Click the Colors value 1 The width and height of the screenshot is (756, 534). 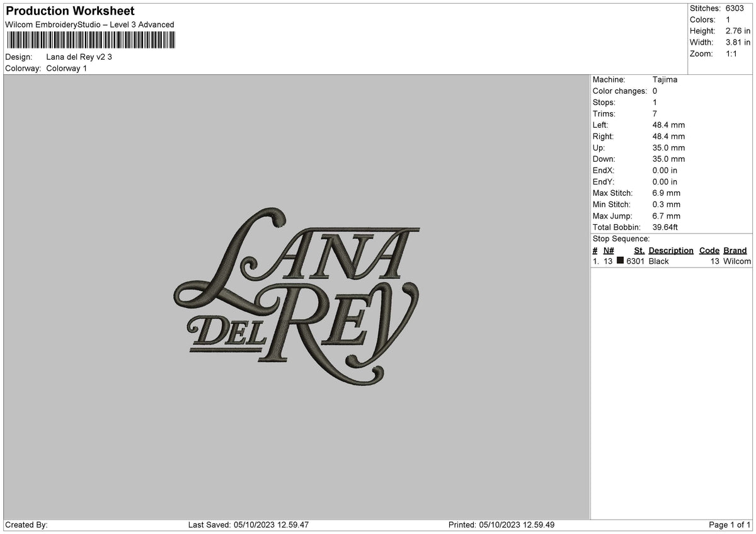click(728, 20)
